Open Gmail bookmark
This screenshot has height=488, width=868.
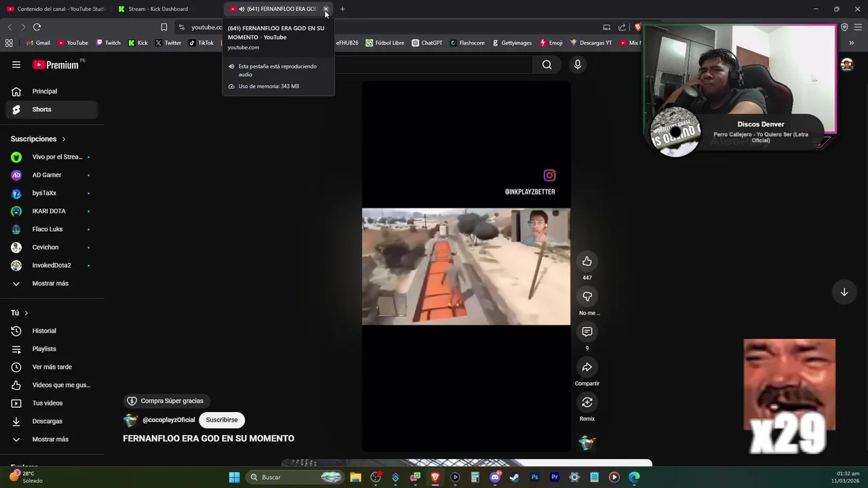(x=38, y=43)
